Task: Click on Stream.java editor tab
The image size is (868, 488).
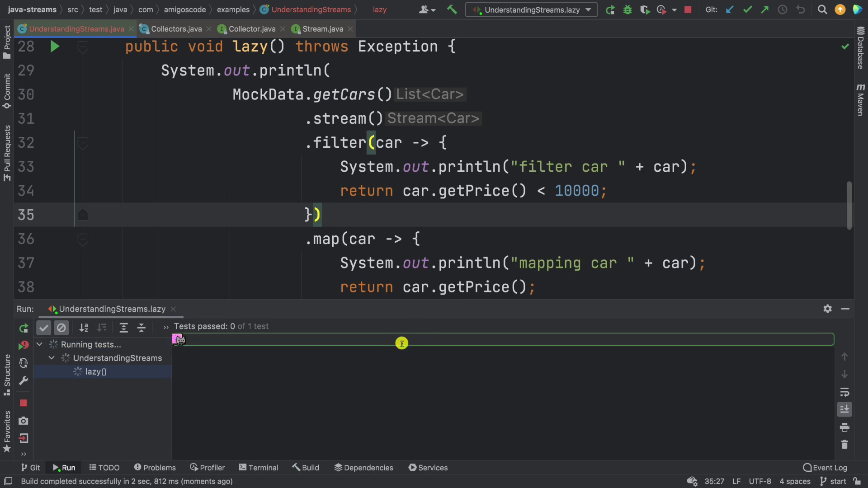Action: coord(322,28)
